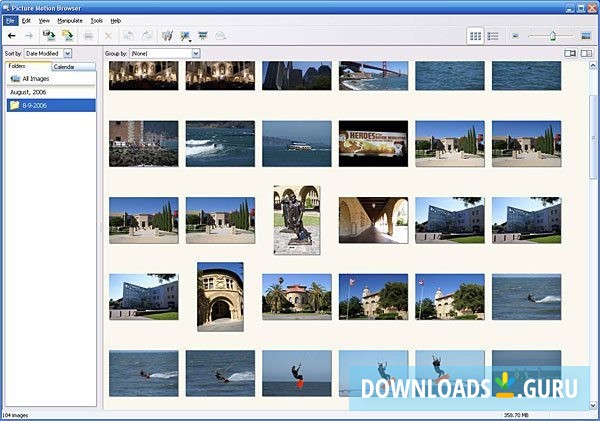Open the View menu

(44, 21)
